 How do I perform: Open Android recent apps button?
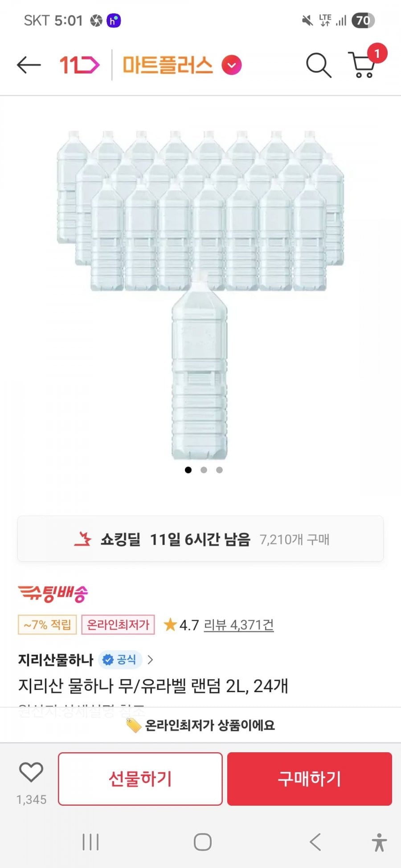point(90,842)
